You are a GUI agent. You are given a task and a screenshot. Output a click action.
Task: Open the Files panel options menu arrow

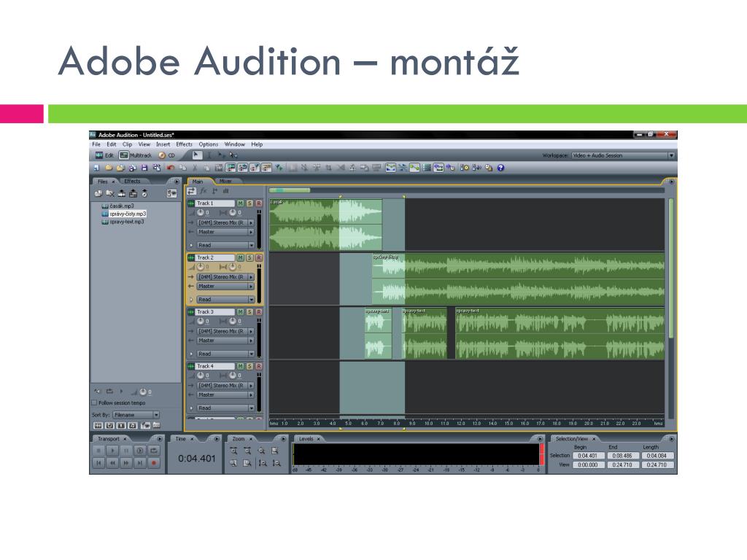(177, 182)
